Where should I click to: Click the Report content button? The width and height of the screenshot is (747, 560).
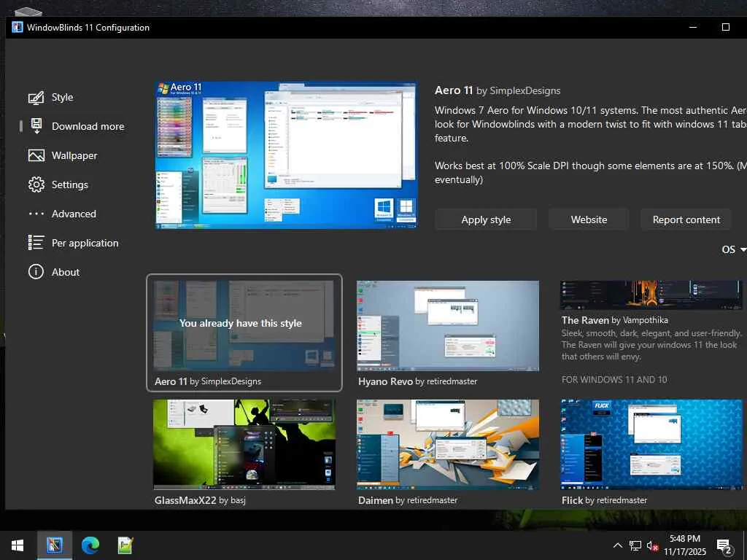(x=686, y=219)
